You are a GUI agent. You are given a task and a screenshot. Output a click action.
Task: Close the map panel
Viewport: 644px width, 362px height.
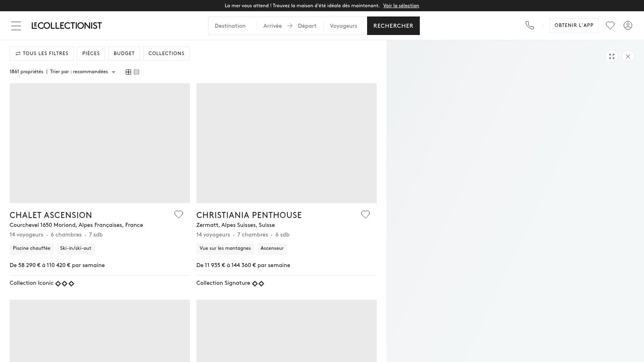tap(628, 56)
